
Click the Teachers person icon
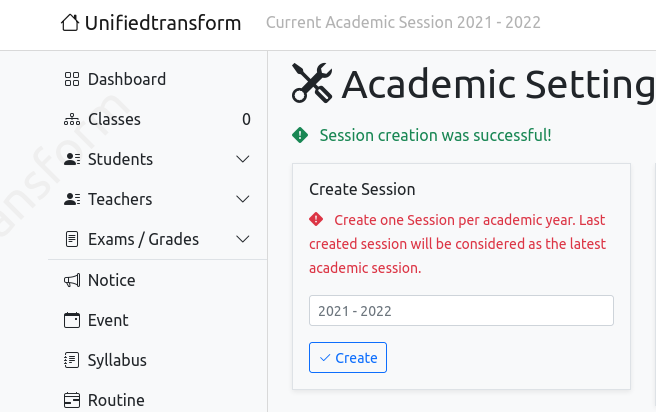pyautogui.click(x=71, y=200)
